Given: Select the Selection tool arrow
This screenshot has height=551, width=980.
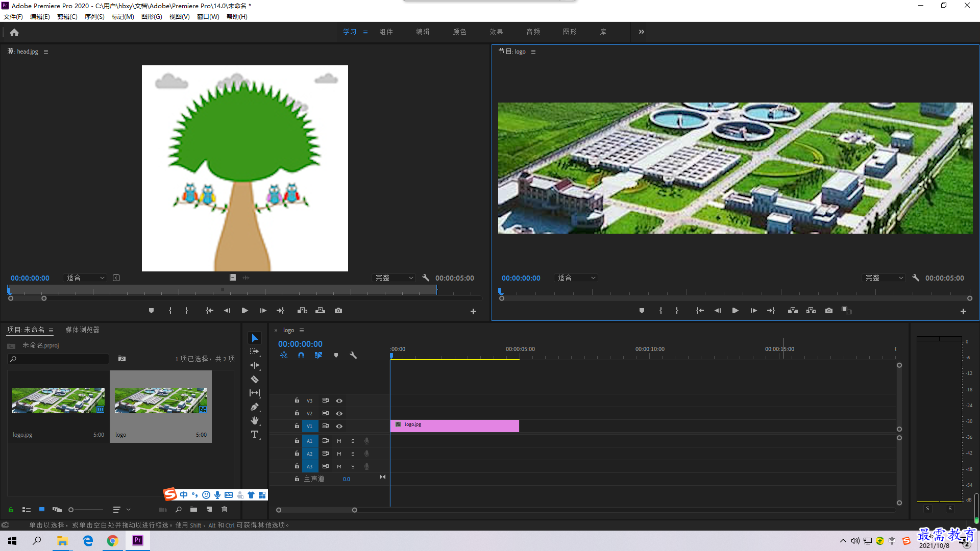Looking at the screenshot, I should pos(255,338).
